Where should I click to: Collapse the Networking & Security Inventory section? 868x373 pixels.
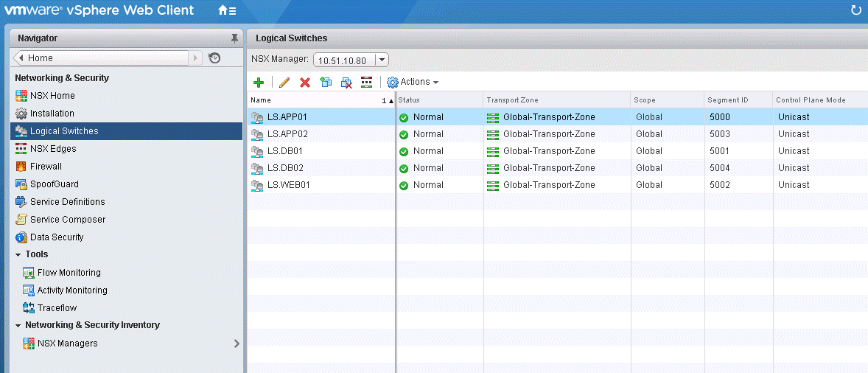[x=18, y=325]
